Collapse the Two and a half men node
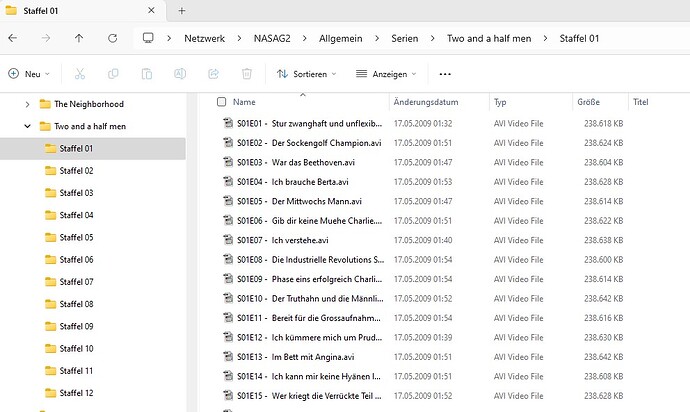This screenshot has height=412, width=690. click(27, 126)
